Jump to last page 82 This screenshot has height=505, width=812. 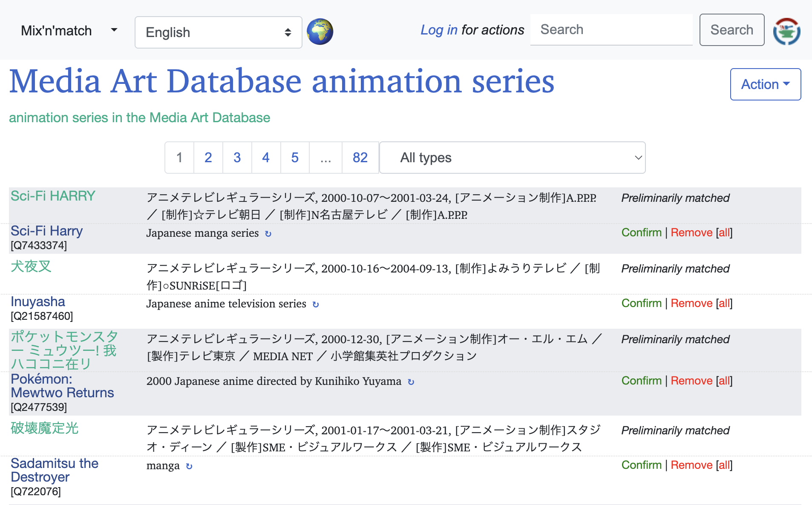coord(360,158)
